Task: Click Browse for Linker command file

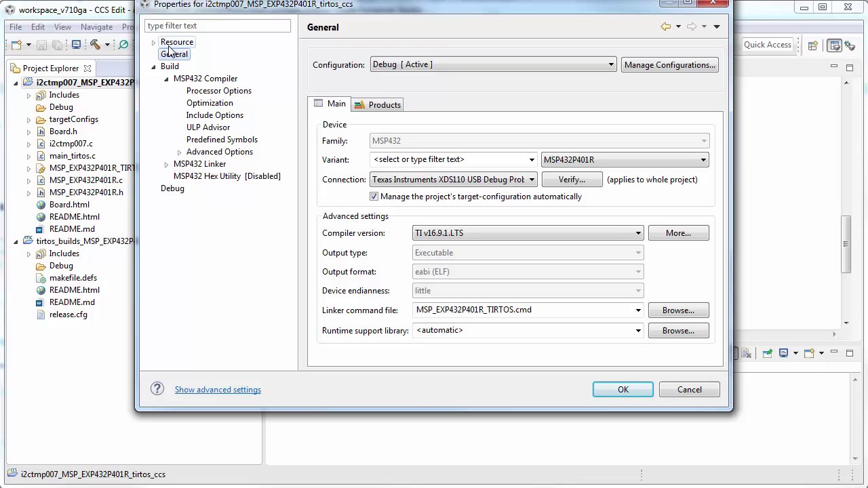Action: [x=678, y=310]
